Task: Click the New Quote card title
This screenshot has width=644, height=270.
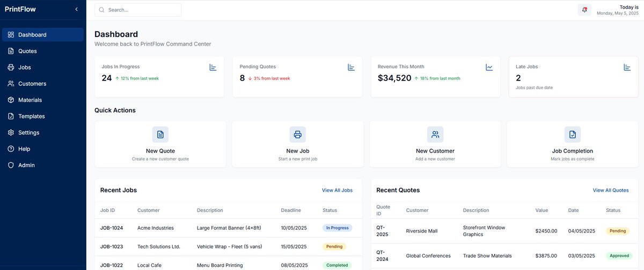Action: click(160, 151)
